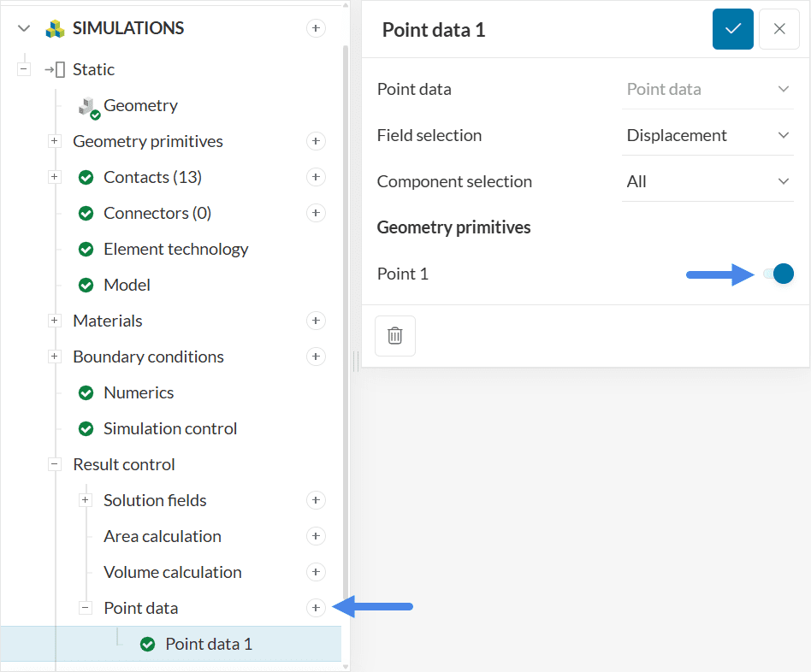Image resolution: width=811 pixels, height=672 pixels.
Task: Collapse the SIMULATIONS section chevron
Action: (x=24, y=28)
